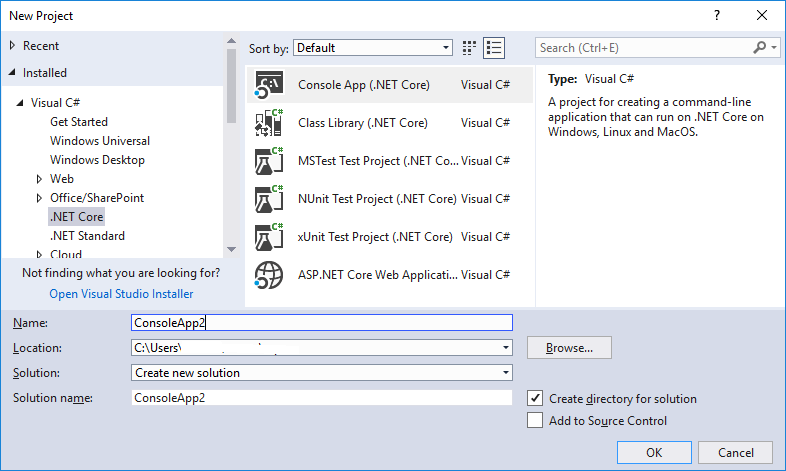Select the .NET Standard category
Image resolution: width=786 pixels, height=471 pixels.
pyautogui.click(x=87, y=236)
